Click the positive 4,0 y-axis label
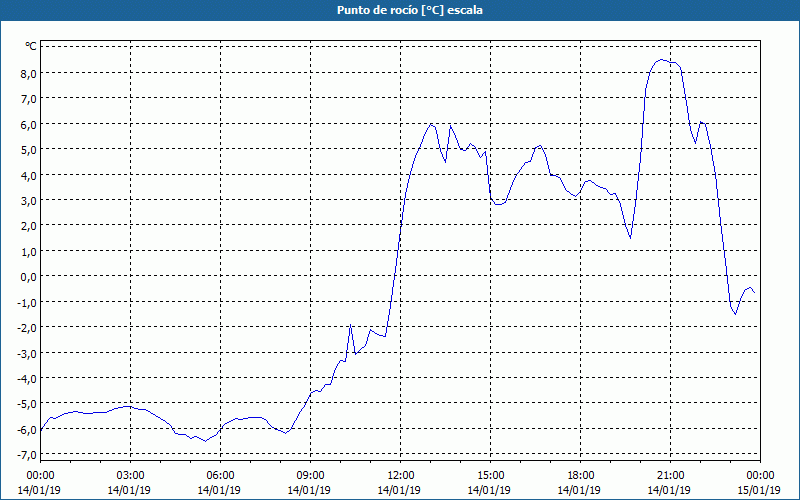Screen dimensions: 800x500 29,176
